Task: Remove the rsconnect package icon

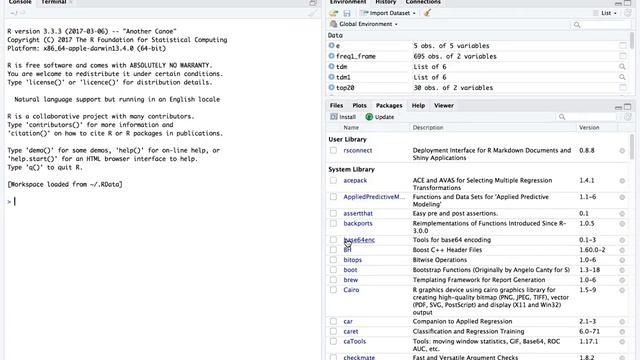Action: [x=622, y=151]
